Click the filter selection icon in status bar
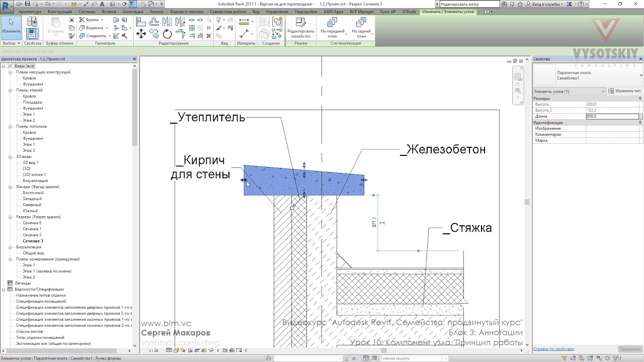The height and width of the screenshot is (362, 644). pos(617,358)
